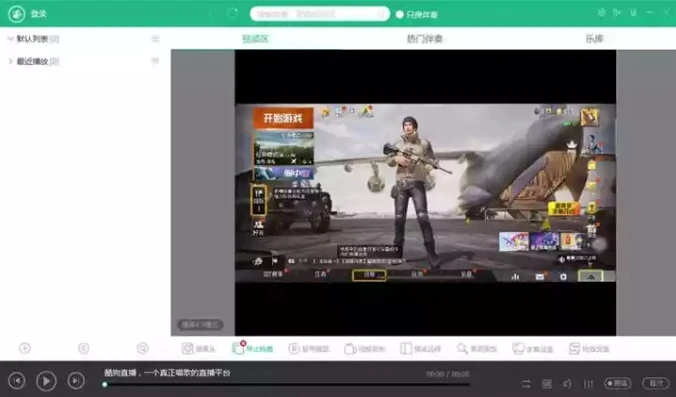Click the fourth video toolbar item with the clipboard icon
The width and height of the screenshot is (676, 397).
[x=365, y=348]
